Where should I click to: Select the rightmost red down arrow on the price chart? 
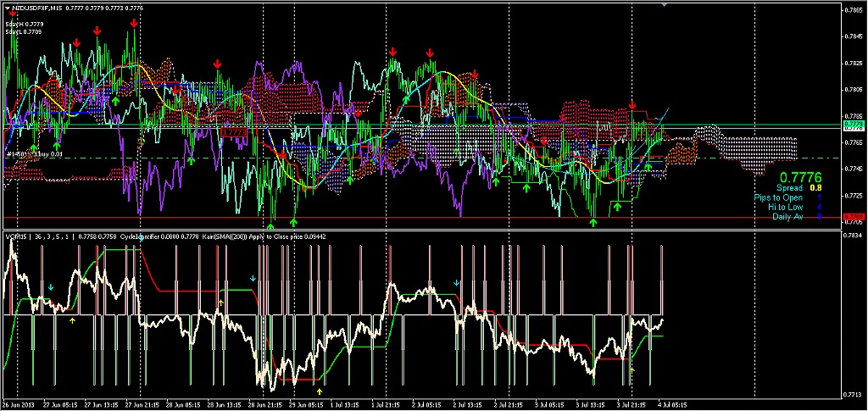(632, 105)
